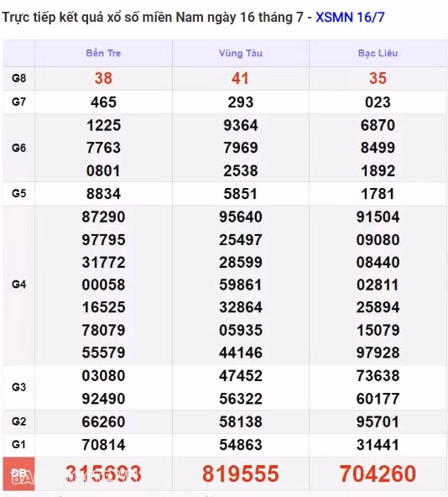This screenshot has height=497, width=448.
Task: Click Vũng Tàu G2 number 58138
Action: click(241, 422)
